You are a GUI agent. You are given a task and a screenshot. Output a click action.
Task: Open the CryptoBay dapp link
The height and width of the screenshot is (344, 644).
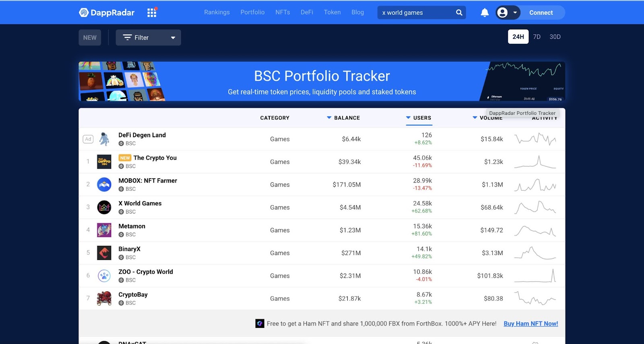point(133,295)
